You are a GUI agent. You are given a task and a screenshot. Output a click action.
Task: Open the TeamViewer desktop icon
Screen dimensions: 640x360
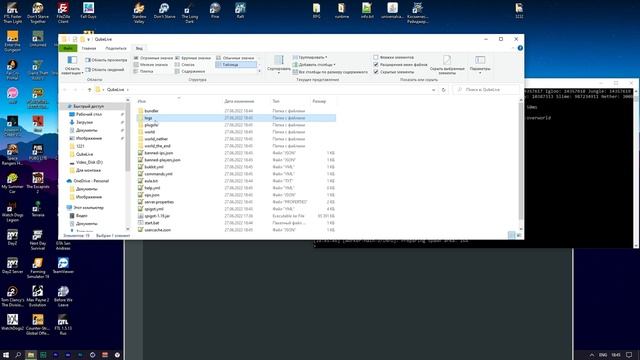coord(63,265)
